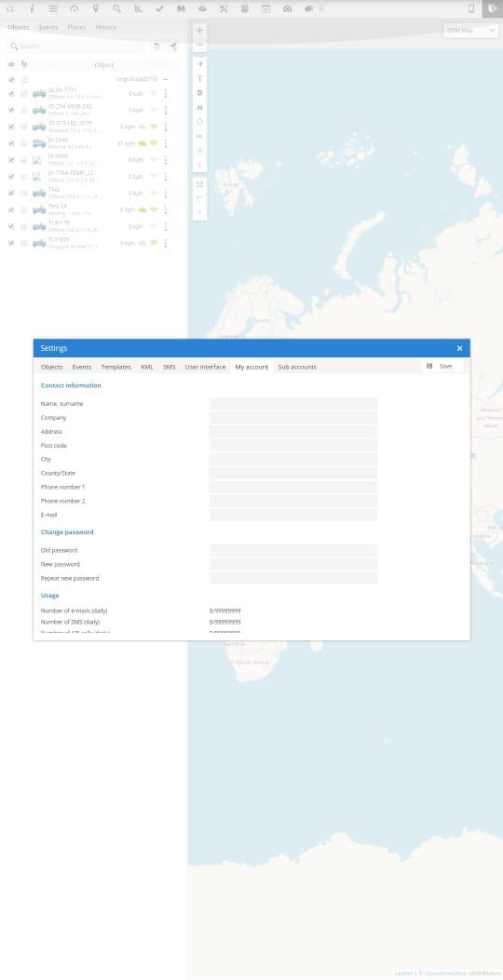This screenshot has height=980, width=503.
Task: Open three-dot menu for JV-2046
Action: [x=166, y=143]
